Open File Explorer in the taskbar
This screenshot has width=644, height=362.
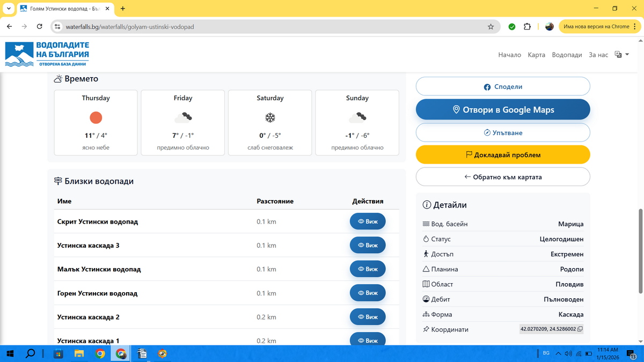tap(79, 353)
